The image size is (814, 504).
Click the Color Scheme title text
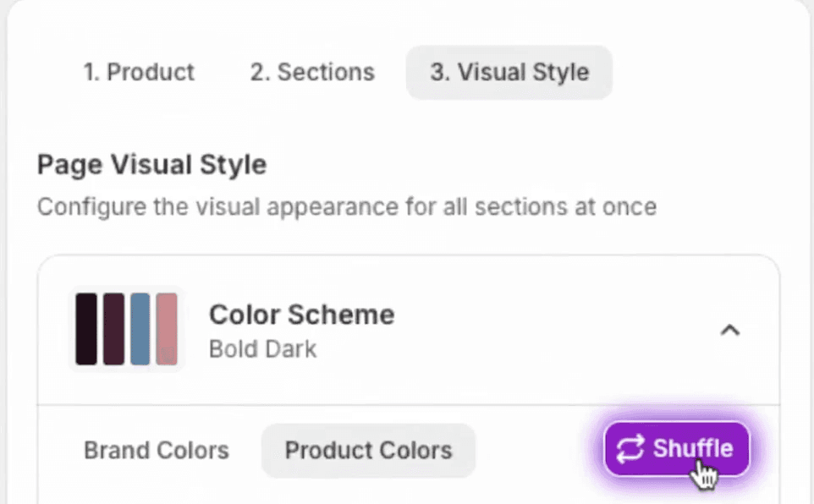(x=301, y=315)
